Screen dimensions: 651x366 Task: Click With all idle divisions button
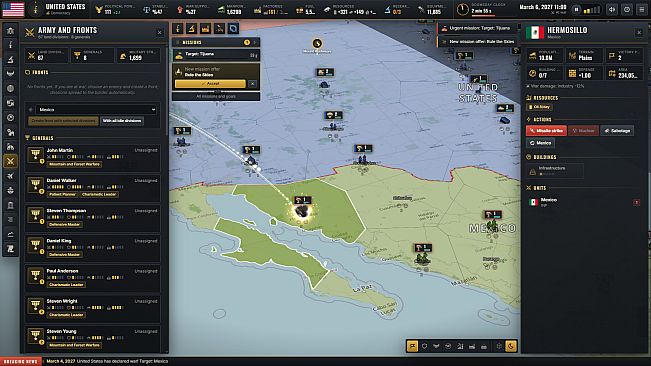pos(122,121)
